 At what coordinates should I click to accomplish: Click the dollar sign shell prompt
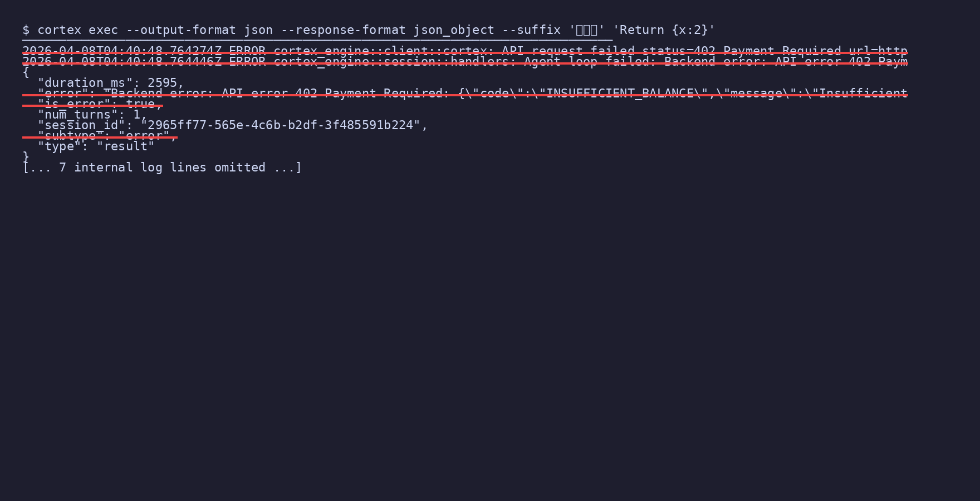(26, 30)
